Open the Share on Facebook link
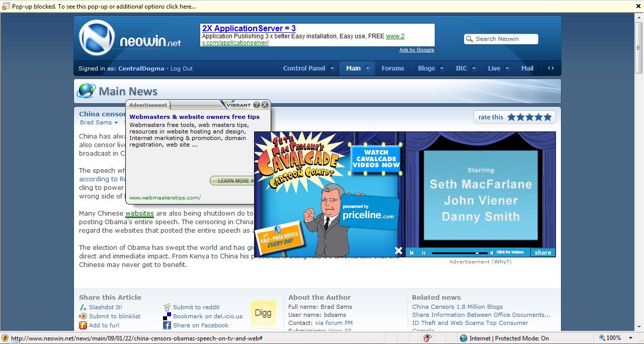Screen dimensions: 644x344 [201, 325]
